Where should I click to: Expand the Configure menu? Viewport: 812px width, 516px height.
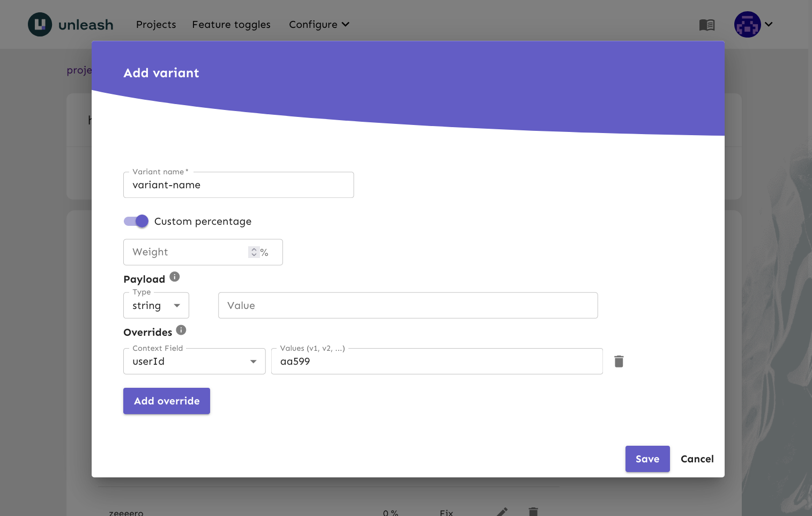coord(319,25)
